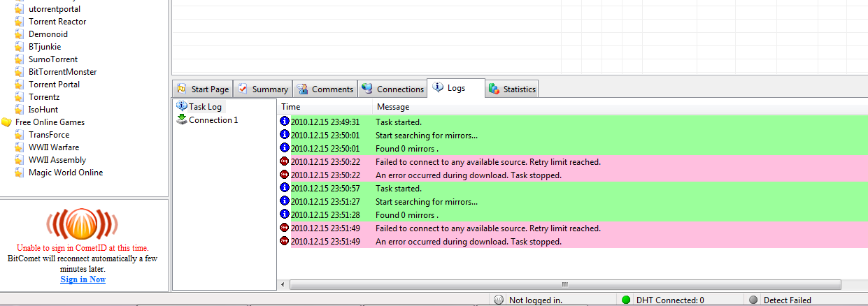The image size is (868, 306).
Task: Click the Free Online Games folder icon
Action: click(x=6, y=122)
